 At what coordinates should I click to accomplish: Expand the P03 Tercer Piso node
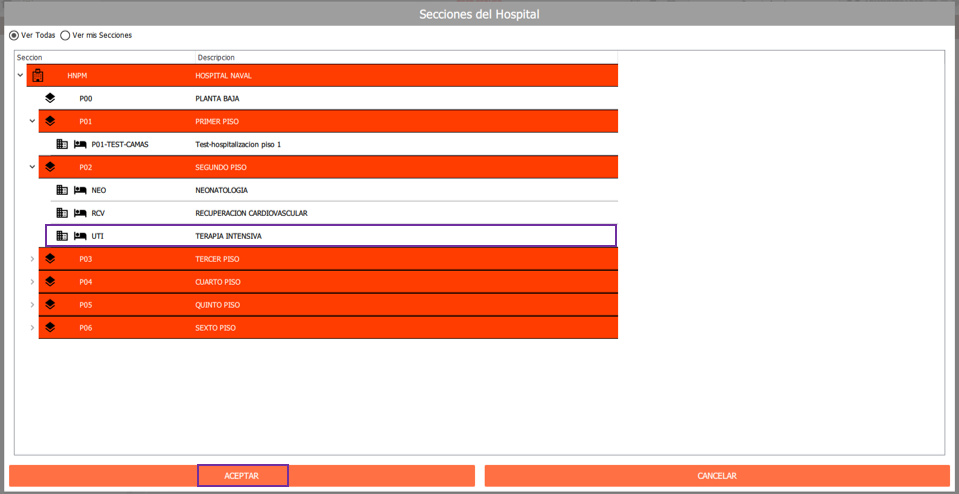pyautogui.click(x=32, y=259)
